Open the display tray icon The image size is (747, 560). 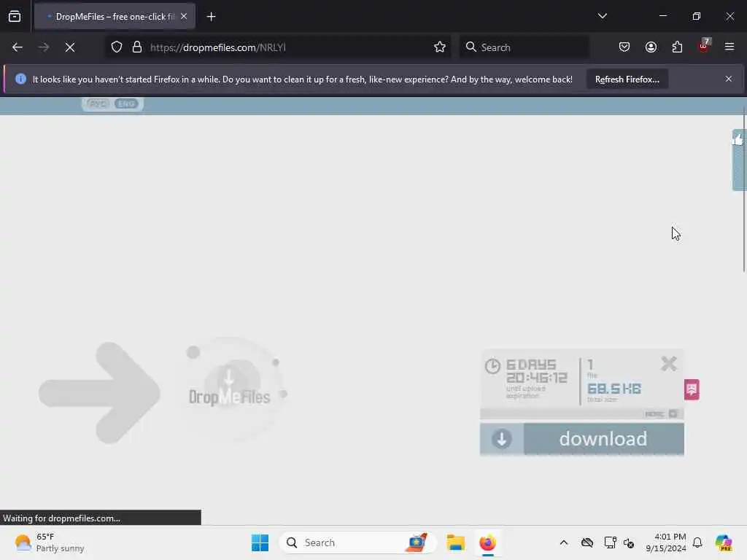(610, 542)
